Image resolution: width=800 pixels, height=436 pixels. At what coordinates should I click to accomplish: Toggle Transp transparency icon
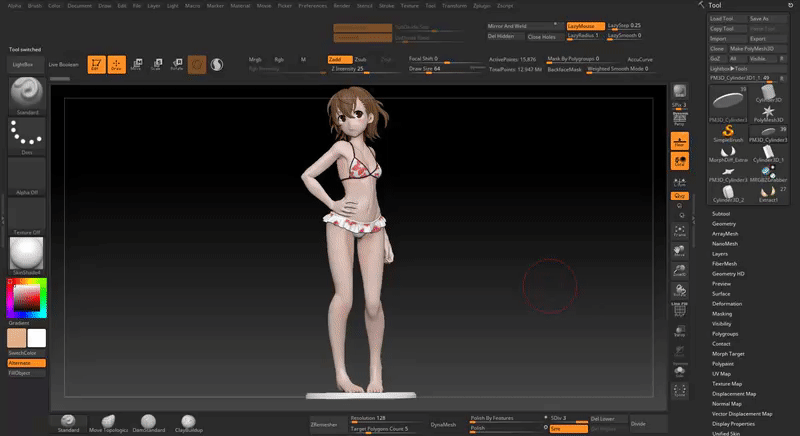679,331
